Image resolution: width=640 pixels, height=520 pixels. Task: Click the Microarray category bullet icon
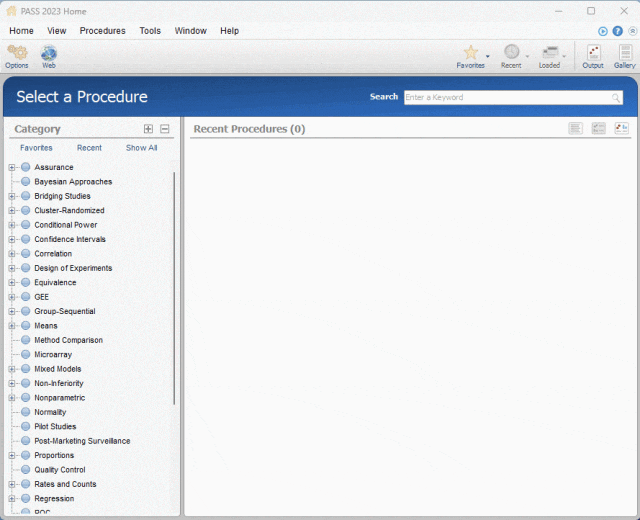click(25, 354)
